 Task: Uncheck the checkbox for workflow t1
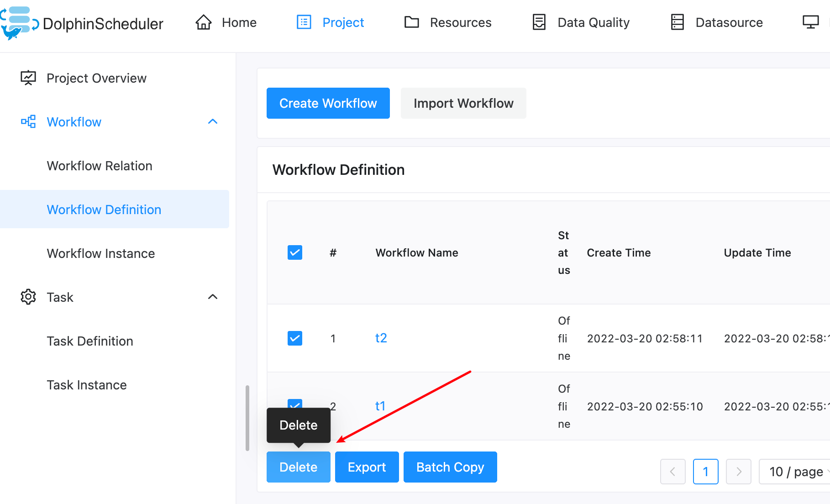(295, 403)
